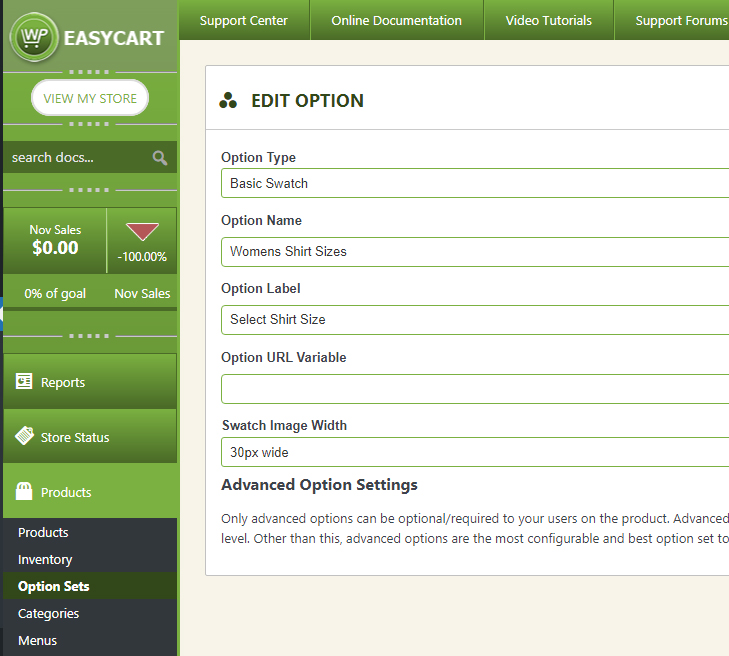
Task: Focus the search docs input box
Action: tap(75, 158)
